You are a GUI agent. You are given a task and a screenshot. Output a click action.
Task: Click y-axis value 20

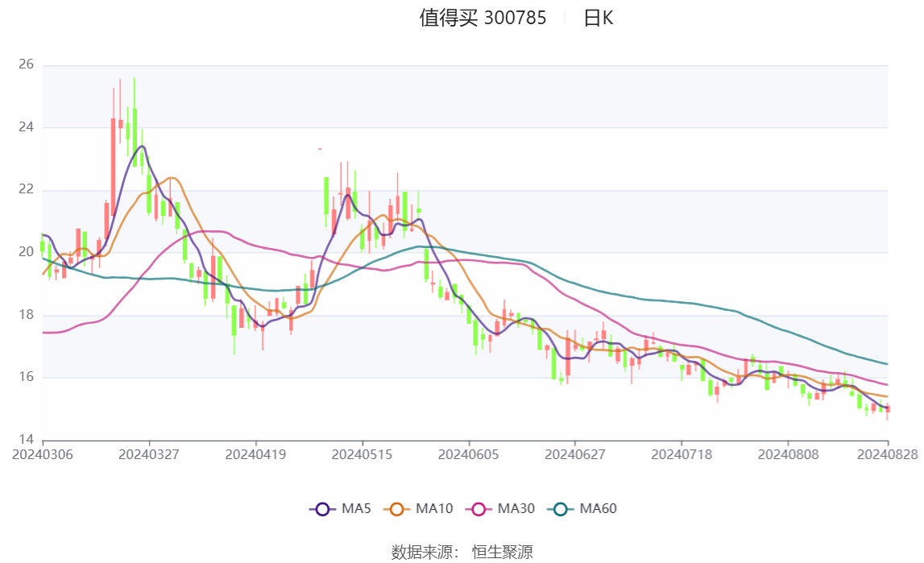point(26,251)
